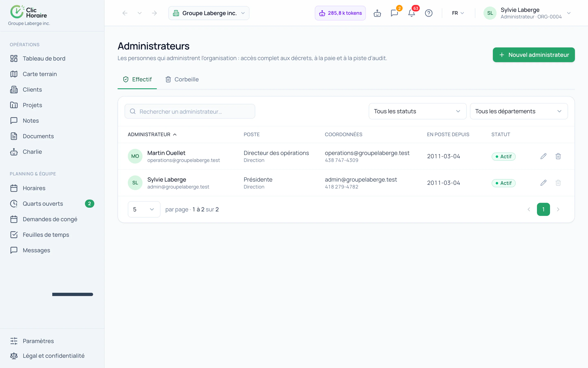The height and width of the screenshot is (368, 588).
Task: Open Charlie assistant in sidebar
Action: tap(52, 152)
